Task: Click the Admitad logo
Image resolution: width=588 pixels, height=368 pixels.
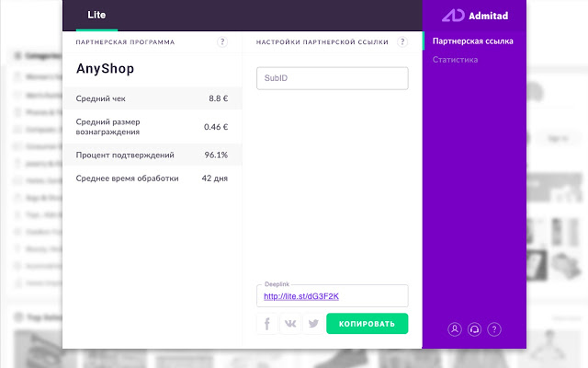Action: pos(475,16)
